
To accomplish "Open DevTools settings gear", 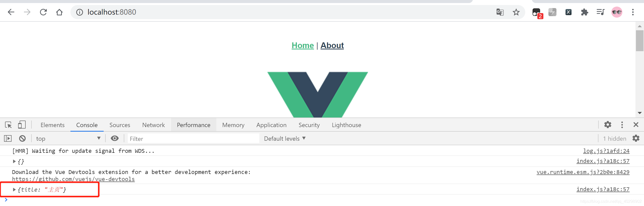I will (x=608, y=125).
